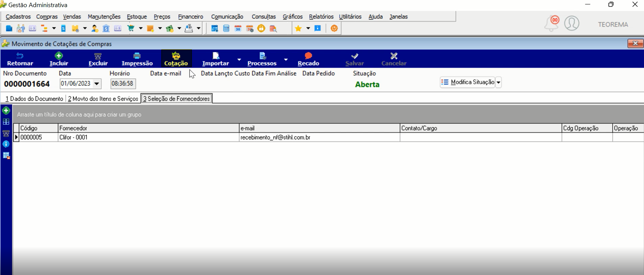Click the Modifica Situação button
The height and width of the screenshot is (275, 644).
click(x=468, y=82)
